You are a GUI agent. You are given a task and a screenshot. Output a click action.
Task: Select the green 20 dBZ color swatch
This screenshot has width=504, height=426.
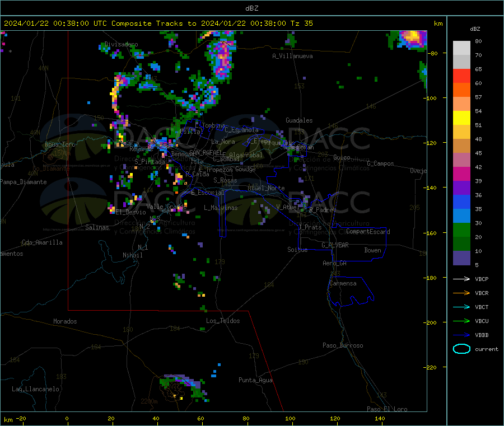tap(461, 230)
